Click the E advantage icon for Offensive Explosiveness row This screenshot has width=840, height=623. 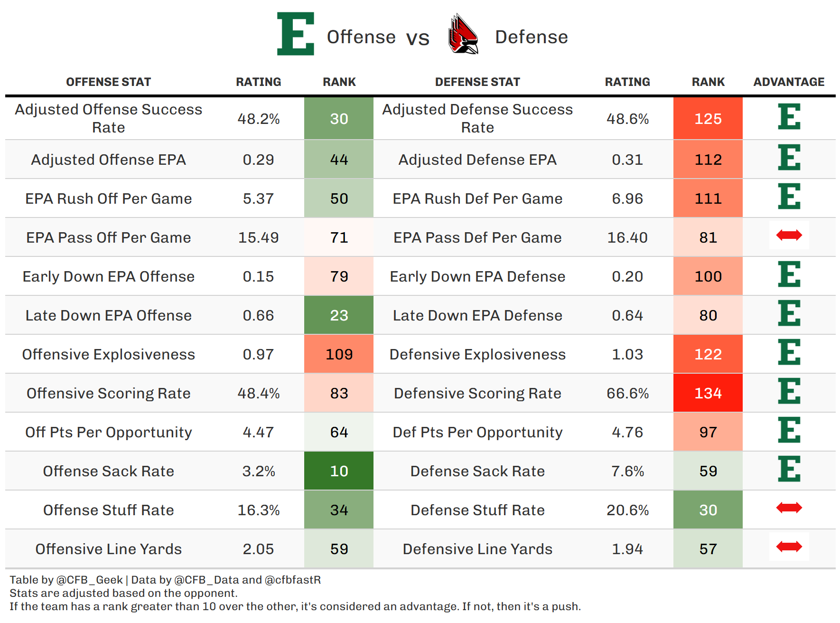[x=789, y=352]
